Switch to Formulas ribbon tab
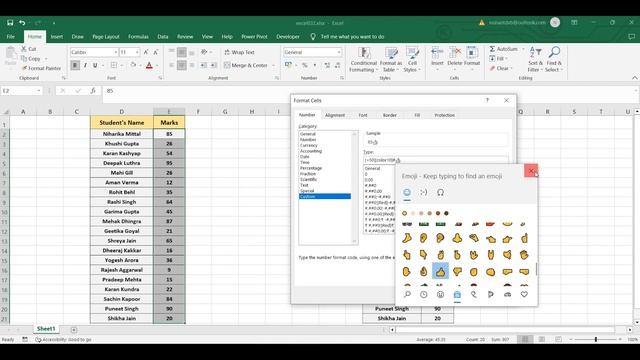Viewport: 640px width, 360px height. [x=138, y=37]
